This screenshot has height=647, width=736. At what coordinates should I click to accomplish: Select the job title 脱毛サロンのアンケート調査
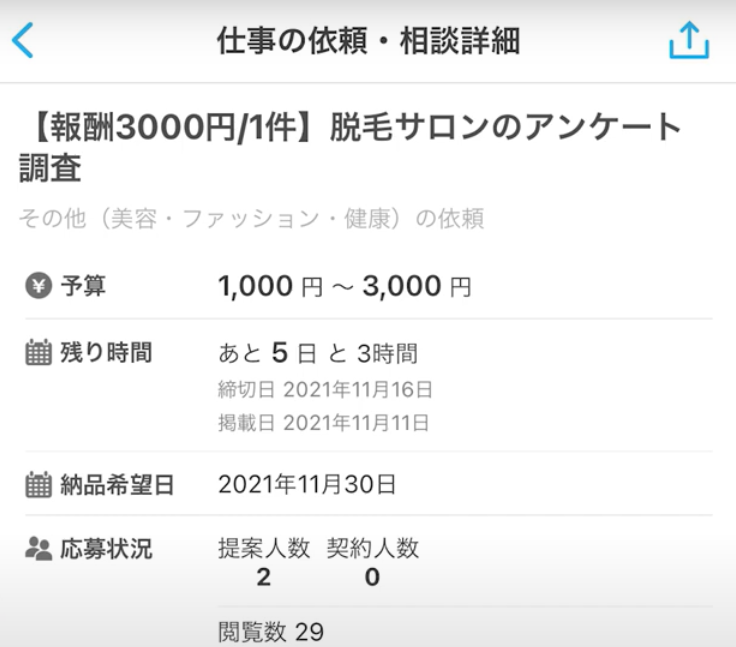coord(350,147)
